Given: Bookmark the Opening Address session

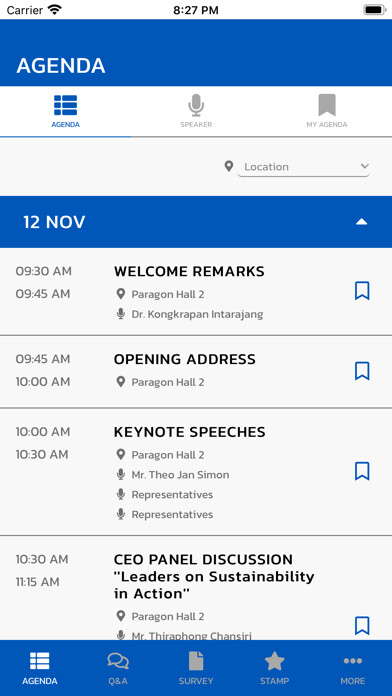Looking at the screenshot, I should 362,371.
